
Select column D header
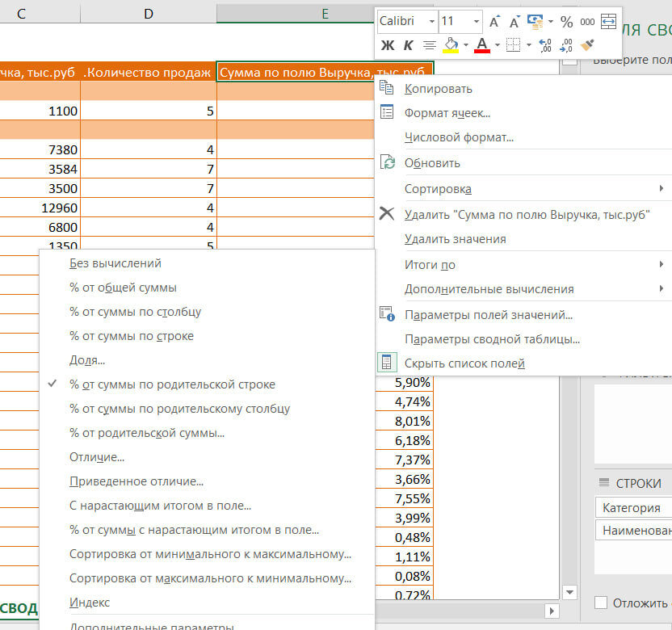tap(149, 14)
